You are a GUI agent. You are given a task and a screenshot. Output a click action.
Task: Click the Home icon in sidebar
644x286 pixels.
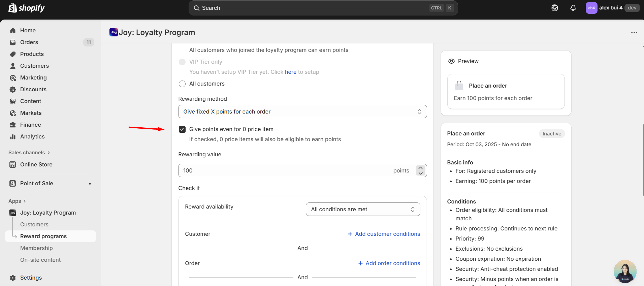coord(13,31)
